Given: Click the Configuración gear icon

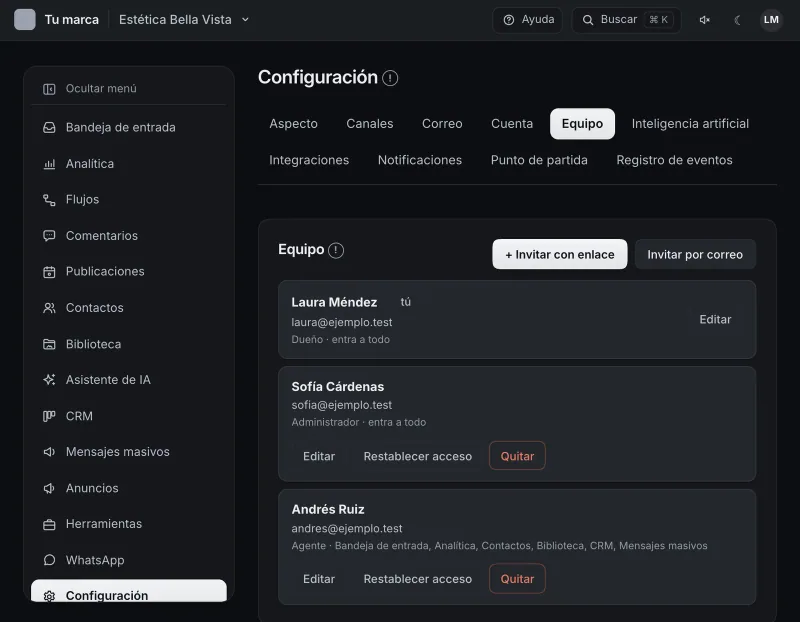Looking at the screenshot, I should click(x=49, y=596).
